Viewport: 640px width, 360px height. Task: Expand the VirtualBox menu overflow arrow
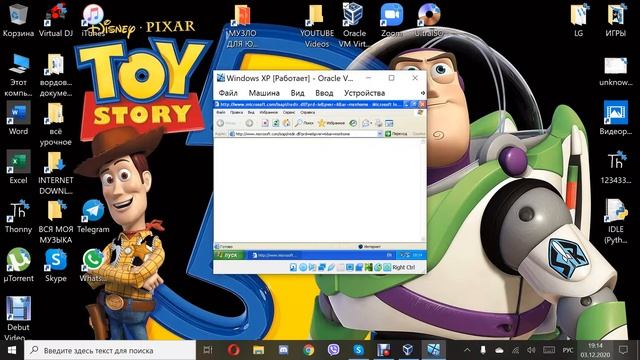pyautogui.click(x=422, y=93)
